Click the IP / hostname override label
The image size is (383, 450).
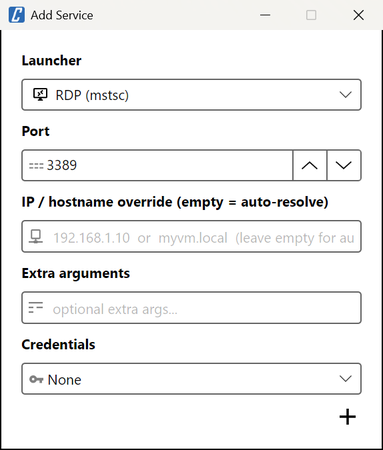click(175, 202)
